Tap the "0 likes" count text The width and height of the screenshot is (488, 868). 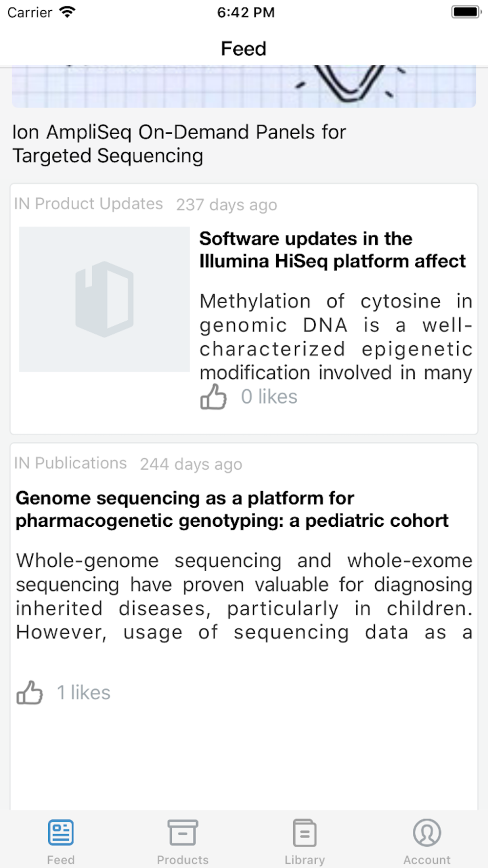click(269, 397)
